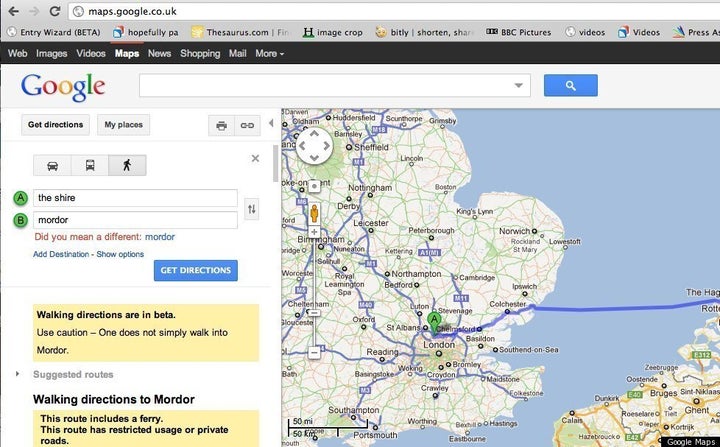The width and height of the screenshot is (720, 447).
Task: Reload the page with refresh icon
Action: (55, 11)
